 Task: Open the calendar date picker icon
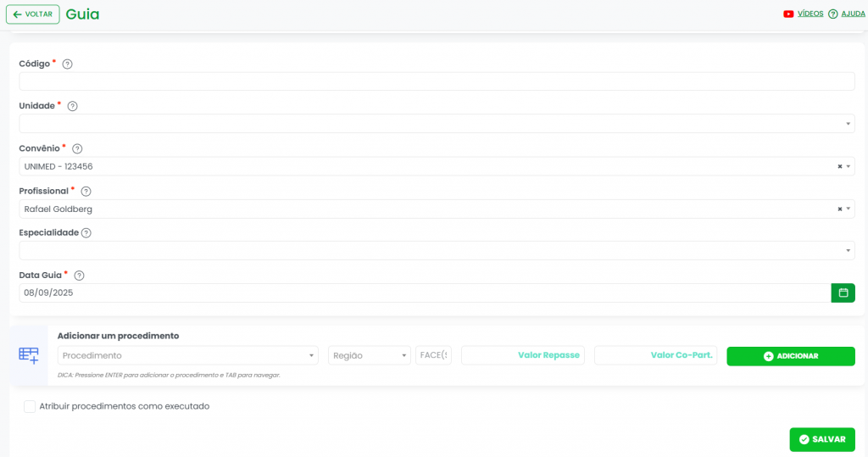843,293
